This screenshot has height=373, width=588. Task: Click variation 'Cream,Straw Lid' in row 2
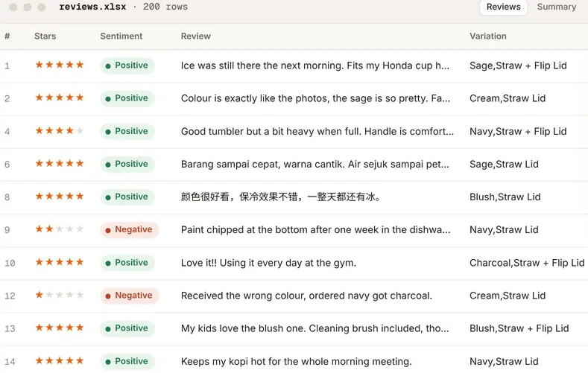click(508, 98)
